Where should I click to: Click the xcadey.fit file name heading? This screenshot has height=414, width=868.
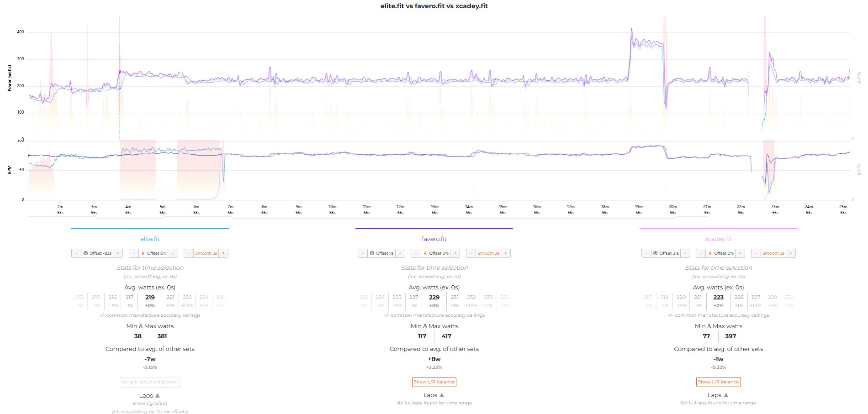718,239
